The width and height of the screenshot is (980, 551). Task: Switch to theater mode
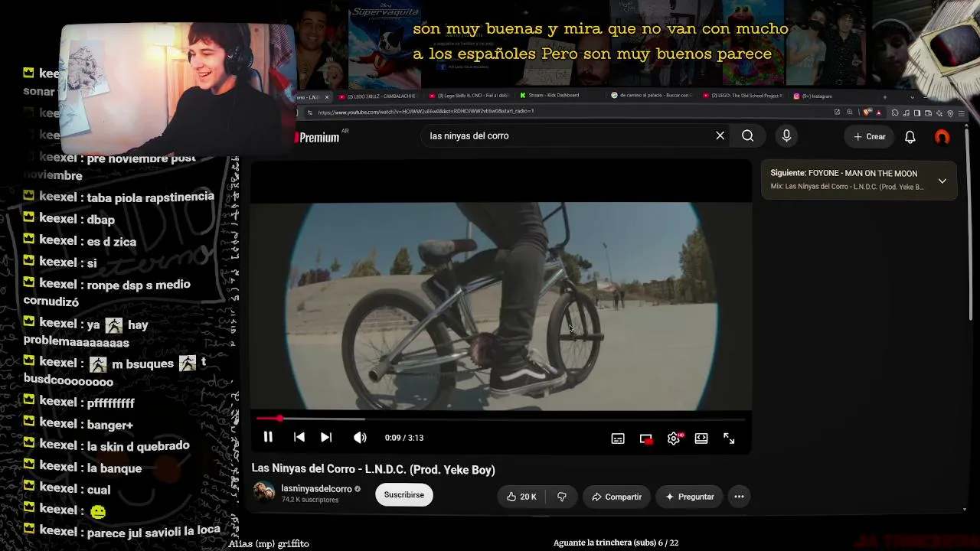[701, 439]
